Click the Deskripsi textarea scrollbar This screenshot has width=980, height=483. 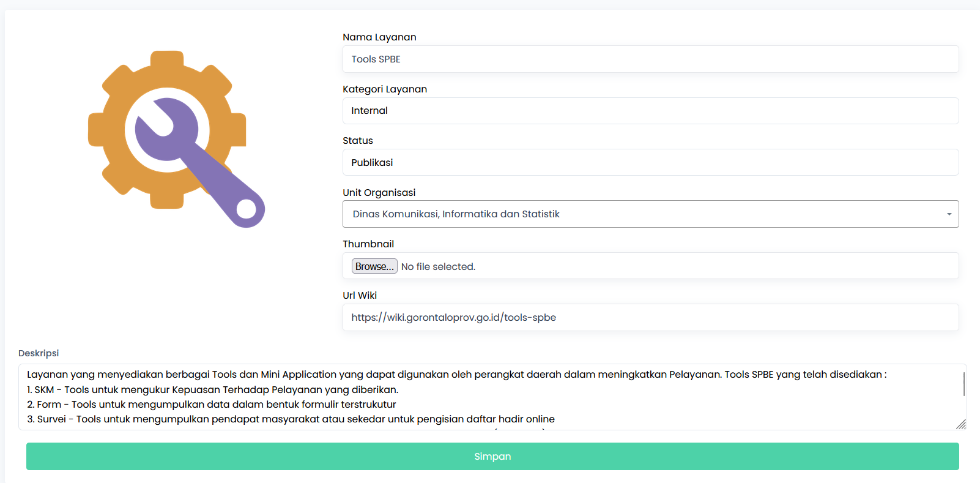click(x=963, y=384)
